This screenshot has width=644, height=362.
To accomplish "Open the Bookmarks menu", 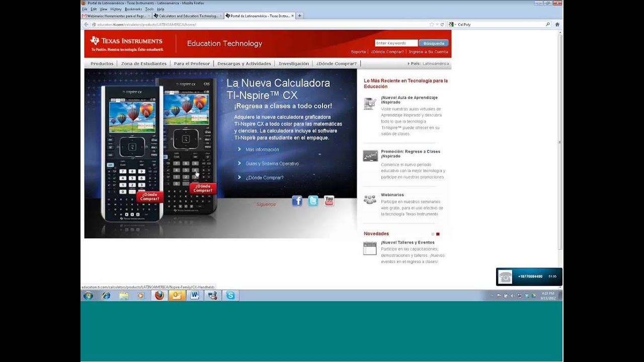I will (133, 9).
